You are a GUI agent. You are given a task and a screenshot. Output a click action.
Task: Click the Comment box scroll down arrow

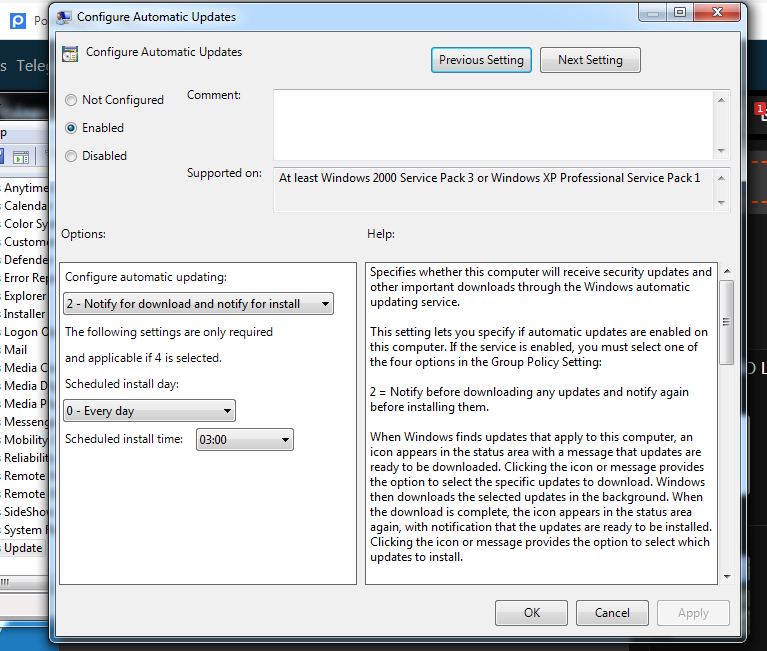[x=722, y=151]
